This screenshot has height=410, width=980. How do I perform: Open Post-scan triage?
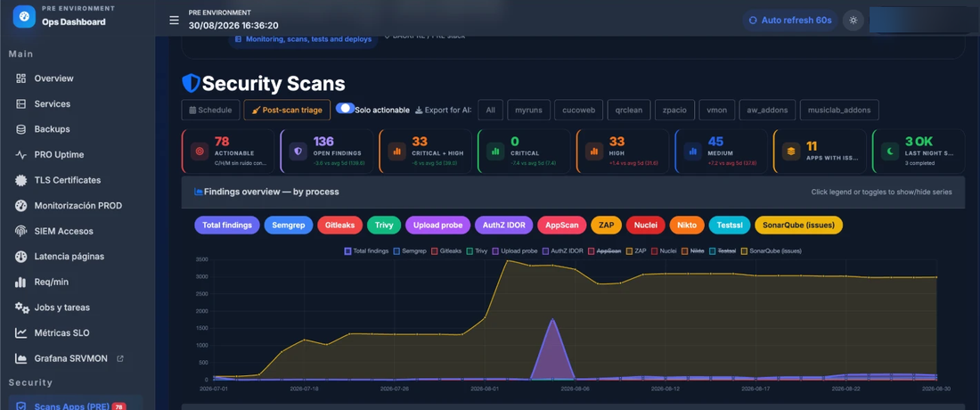287,110
